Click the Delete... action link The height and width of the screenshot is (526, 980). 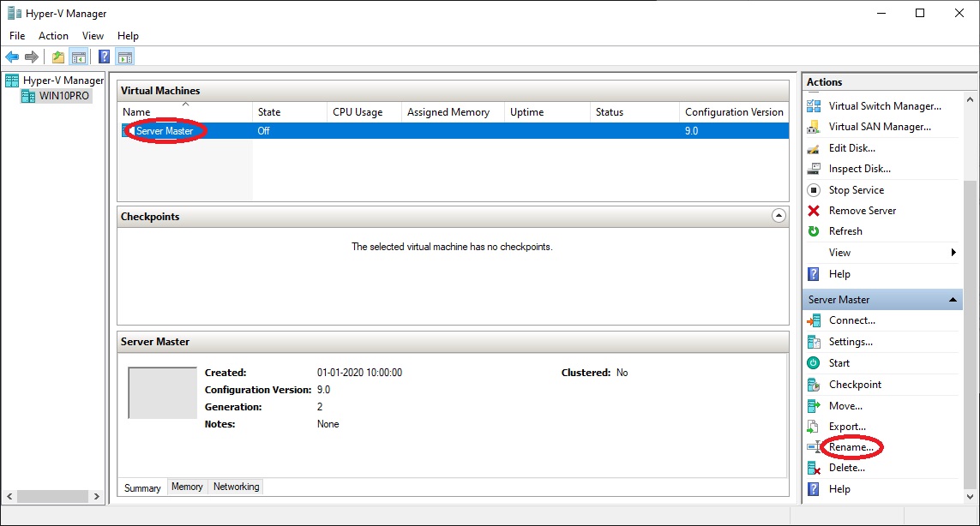tap(847, 468)
